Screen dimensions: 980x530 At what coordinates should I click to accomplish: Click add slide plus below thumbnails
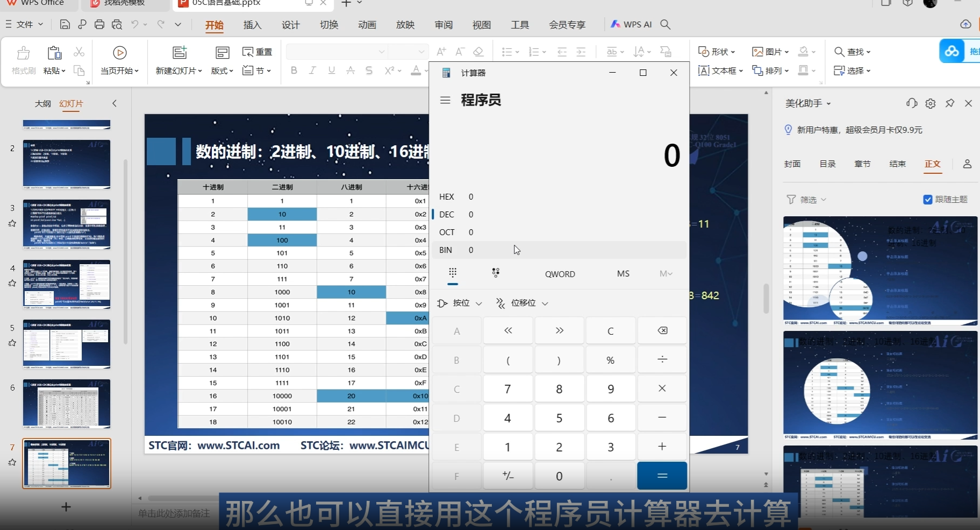tap(66, 507)
